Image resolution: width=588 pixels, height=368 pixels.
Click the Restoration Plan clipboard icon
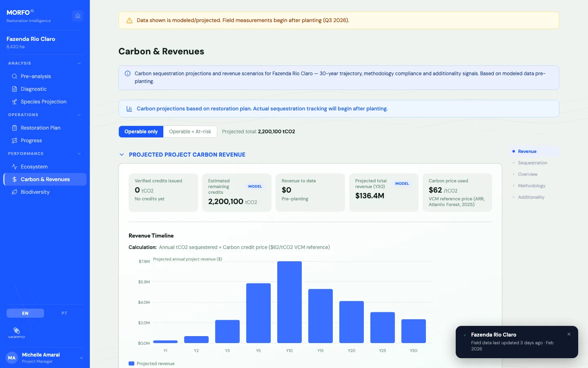coord(14,128)
